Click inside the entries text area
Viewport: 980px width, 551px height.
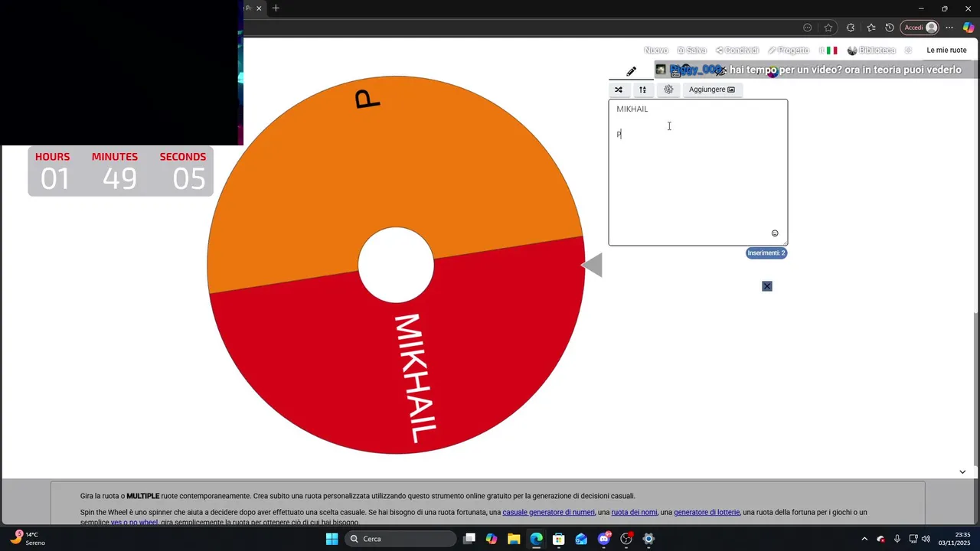click(x=697, y=172)
